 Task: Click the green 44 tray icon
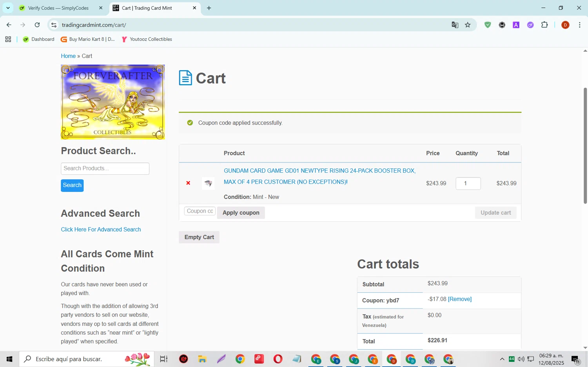point(512,359)
